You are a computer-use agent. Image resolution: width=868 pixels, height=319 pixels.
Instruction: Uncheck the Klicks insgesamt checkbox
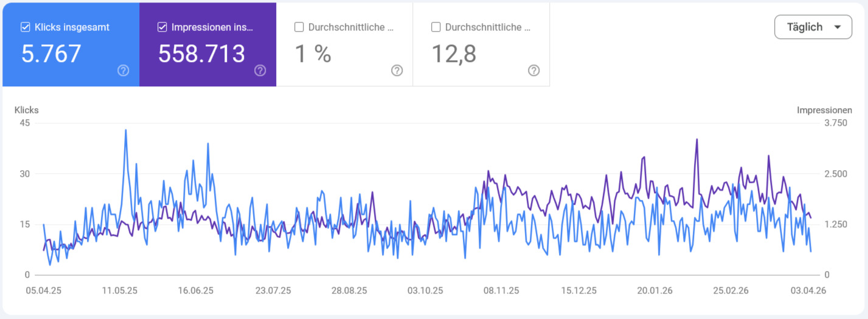pyautogui.click(x=26, y=27)
